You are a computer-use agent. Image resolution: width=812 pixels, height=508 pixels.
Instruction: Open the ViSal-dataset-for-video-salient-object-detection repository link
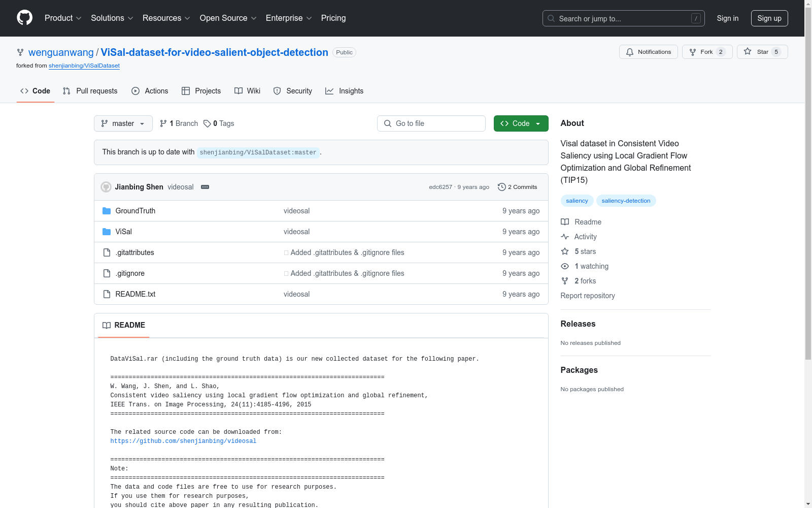click(x=215, y=52)
